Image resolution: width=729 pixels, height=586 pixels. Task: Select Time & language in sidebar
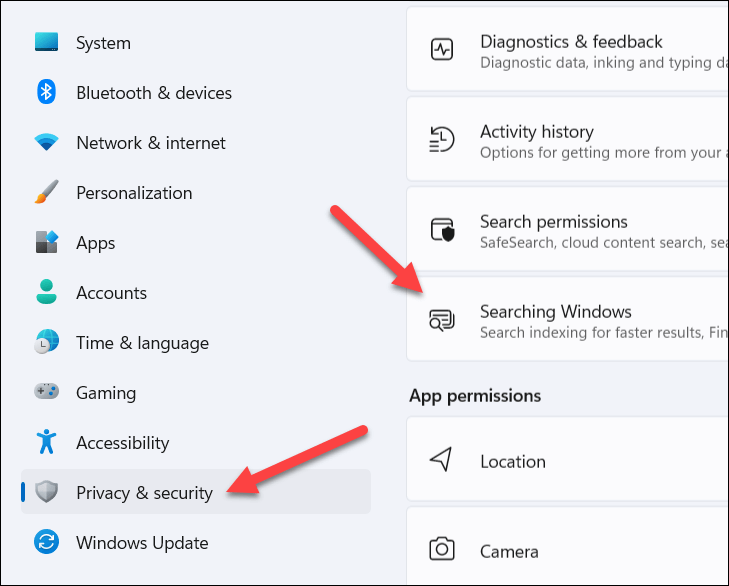click(x=142, y=343)
